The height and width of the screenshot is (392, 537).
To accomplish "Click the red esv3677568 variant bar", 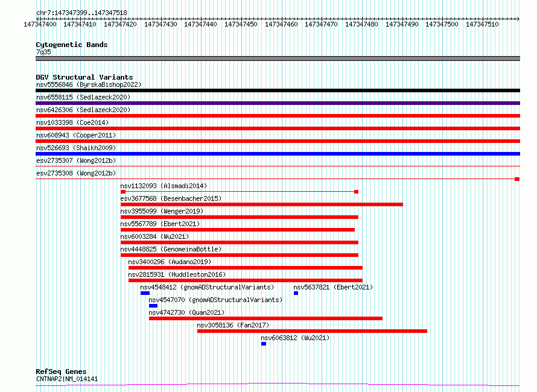I will 262,204.
